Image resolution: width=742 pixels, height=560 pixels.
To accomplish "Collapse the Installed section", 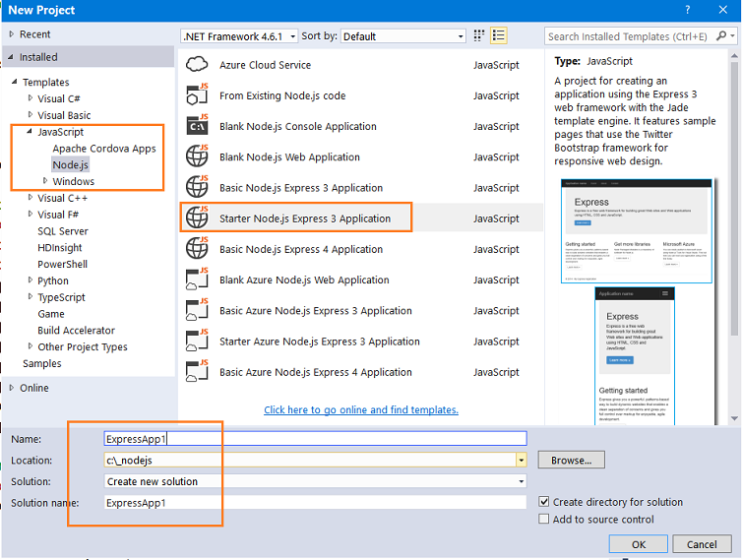I will click(x=11, y=57).
